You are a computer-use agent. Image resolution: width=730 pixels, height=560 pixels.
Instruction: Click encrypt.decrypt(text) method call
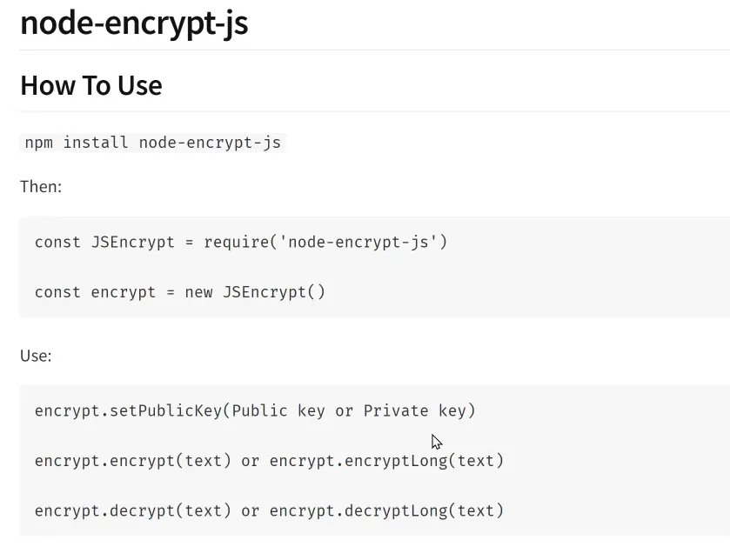pyautogui.click(x=132, y=510)
